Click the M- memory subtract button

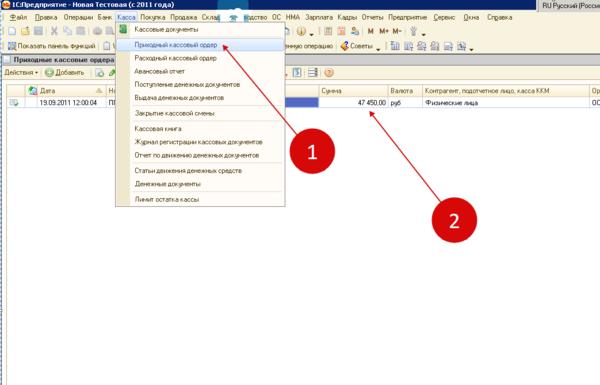(x=397, y=31)
